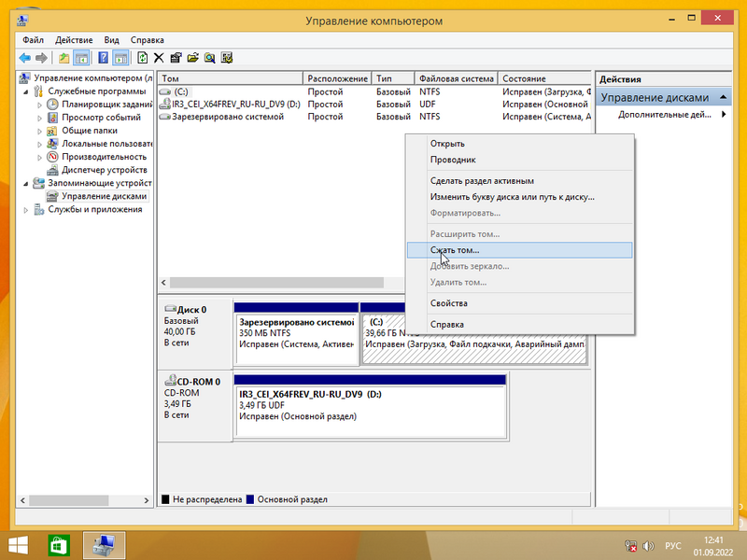The image size is (747, 560).
Task: Click the Производительность icon
Action: (x=52, y=157)
